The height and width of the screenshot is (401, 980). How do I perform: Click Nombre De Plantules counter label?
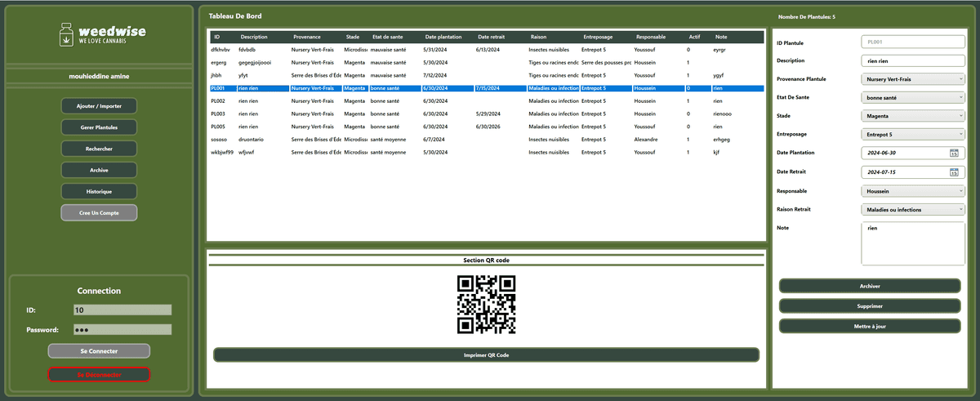[807, 16]
